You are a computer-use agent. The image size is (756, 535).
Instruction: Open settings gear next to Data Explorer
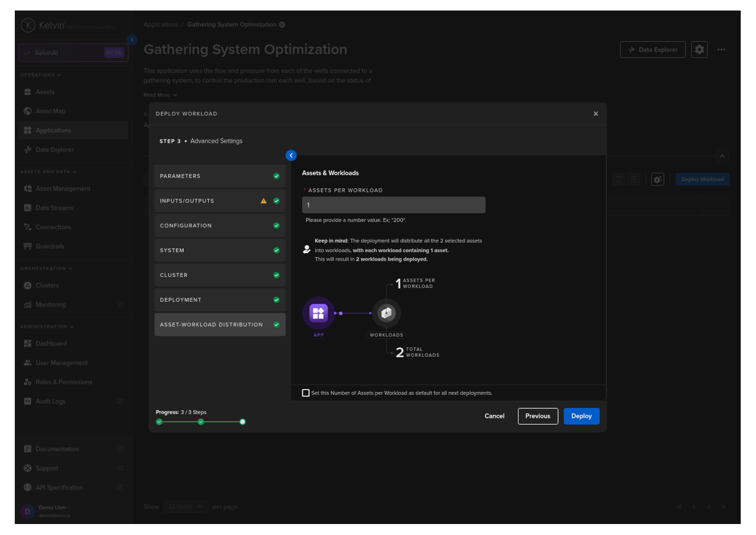(699, 50)
